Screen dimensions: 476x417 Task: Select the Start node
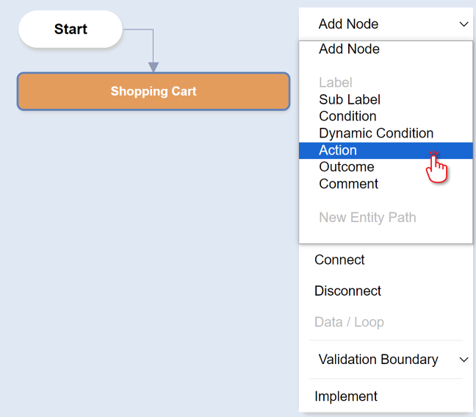[x=71, y=29]
